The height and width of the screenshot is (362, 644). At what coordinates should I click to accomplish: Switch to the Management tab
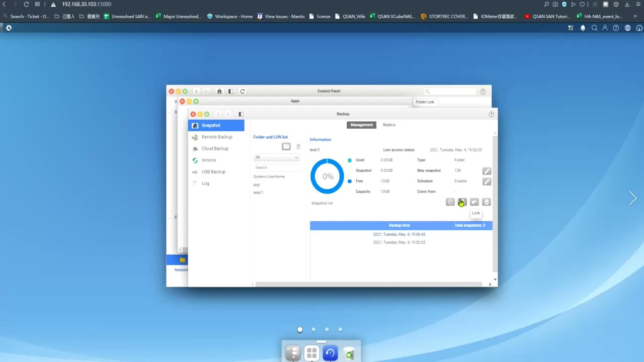click(362, 125)
